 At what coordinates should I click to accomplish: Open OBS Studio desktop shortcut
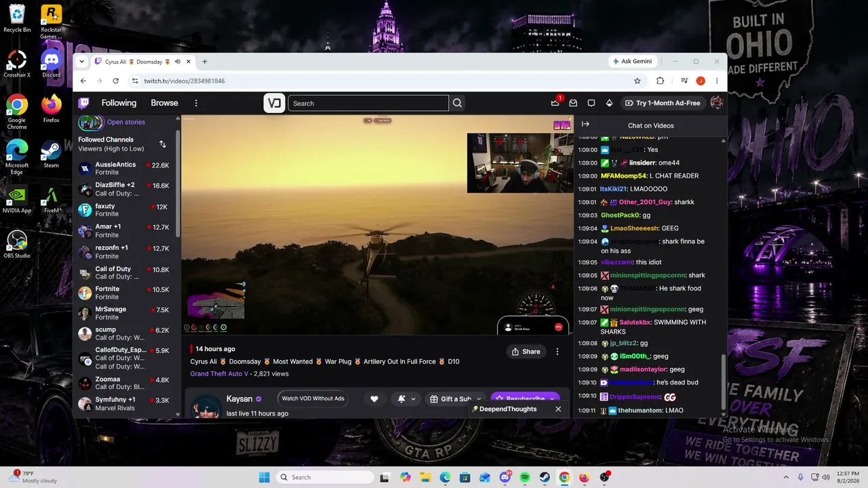(x=17, y=245)
